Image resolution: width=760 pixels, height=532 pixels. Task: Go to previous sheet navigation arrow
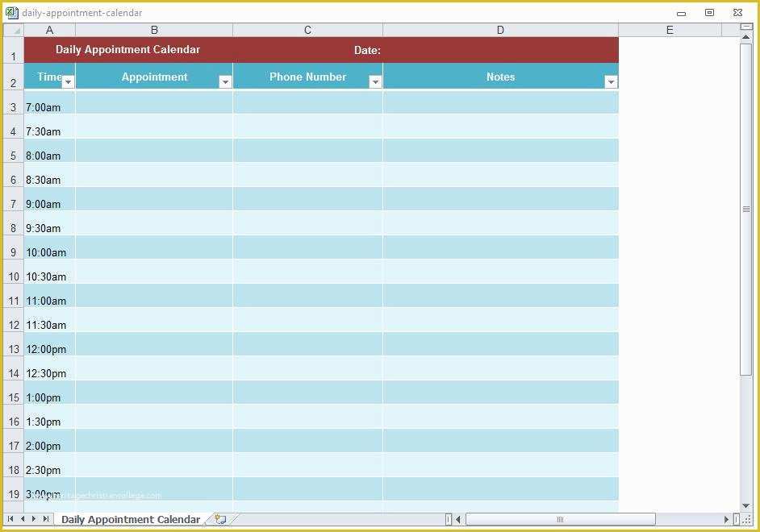(x=23, y=519)
